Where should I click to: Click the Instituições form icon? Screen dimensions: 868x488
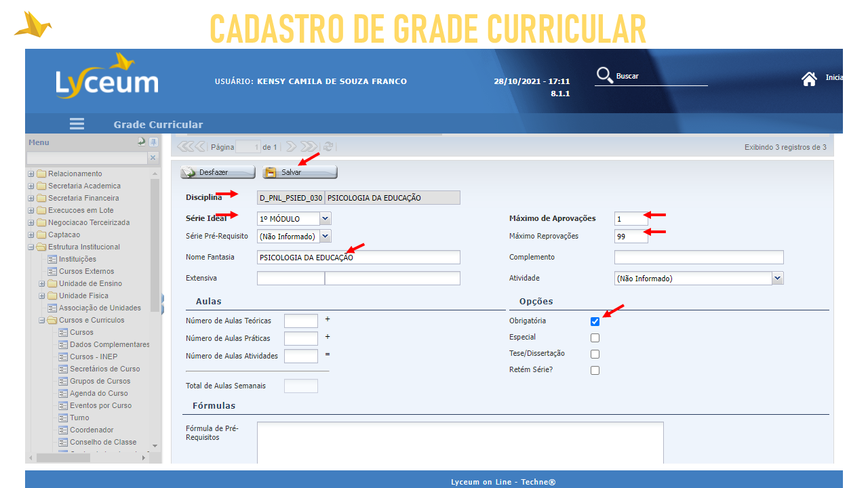click(x=52, y=260)
